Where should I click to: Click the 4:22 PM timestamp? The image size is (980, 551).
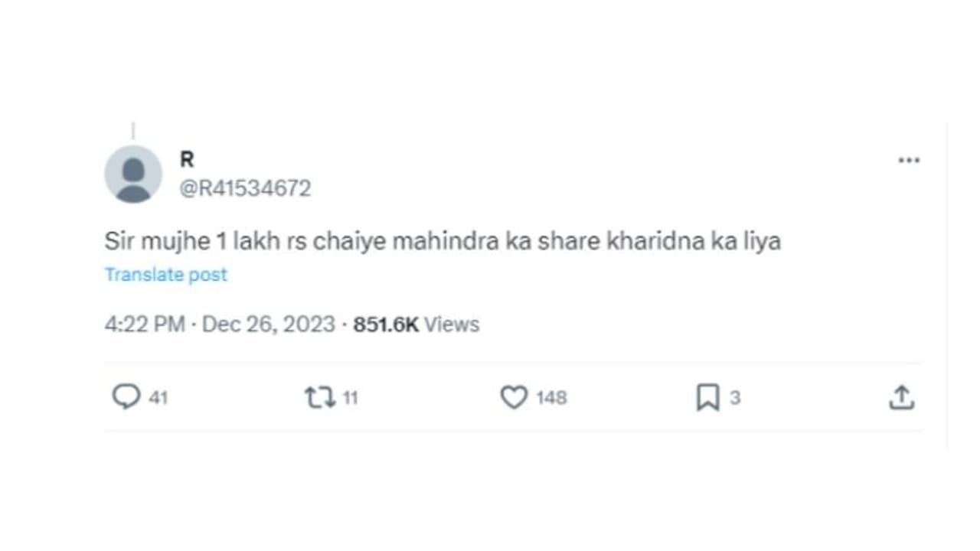coord(145,324)
